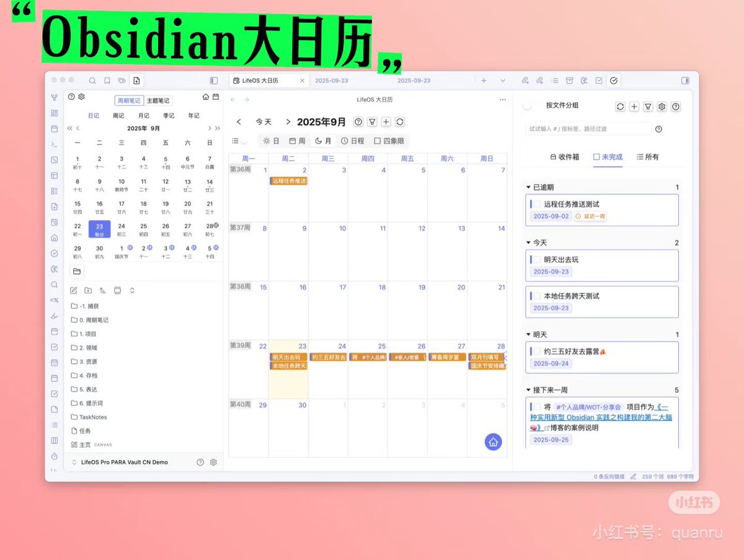Image resolution: width=744 pixels, height=560 pixels.
Task: Select day 23 in the mini calendar
Action: [99, 229]
